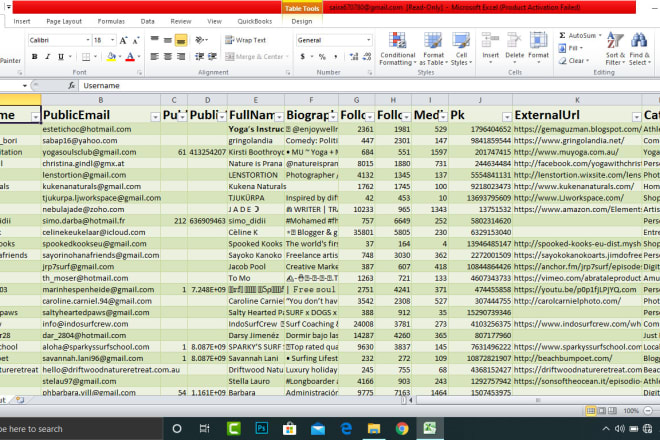Open the Insert ribbon tab

(x=21, y=21)
